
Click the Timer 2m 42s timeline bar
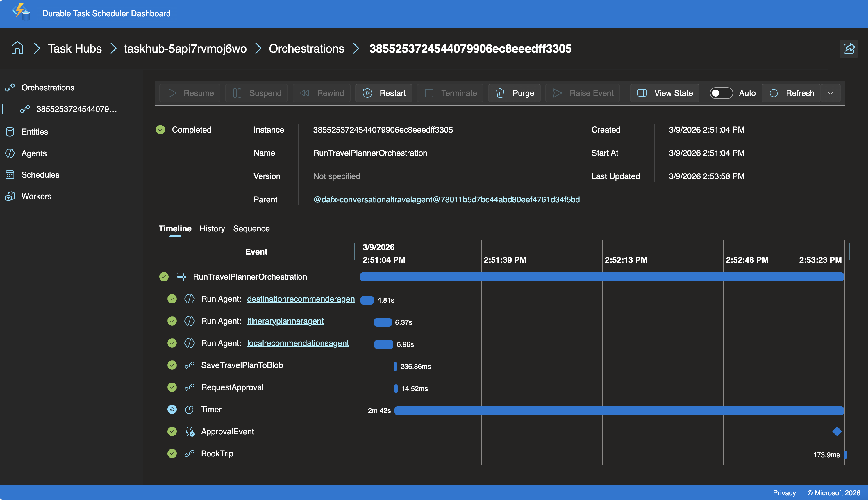point(618,411)
